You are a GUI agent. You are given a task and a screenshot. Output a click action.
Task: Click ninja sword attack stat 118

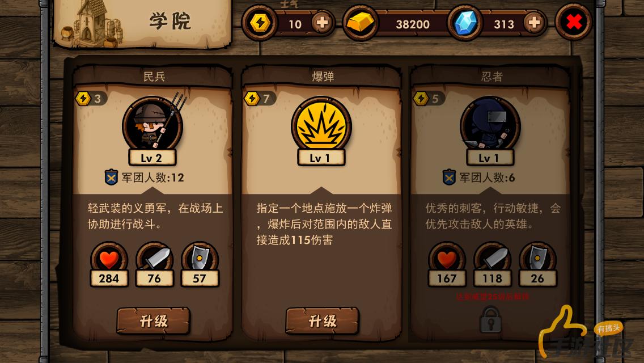(493, 264)
